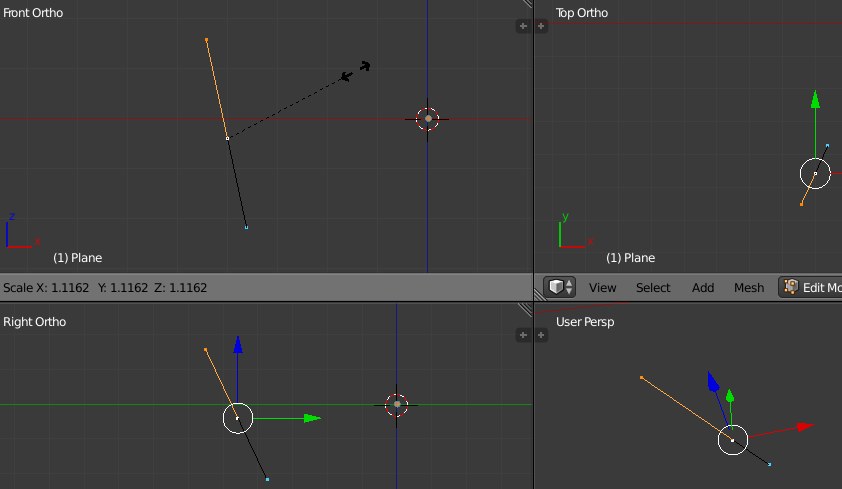Expand the Top Ortho tool shelf plus icon
Viewport: 842px width, 489px height.
pos(541,26)
